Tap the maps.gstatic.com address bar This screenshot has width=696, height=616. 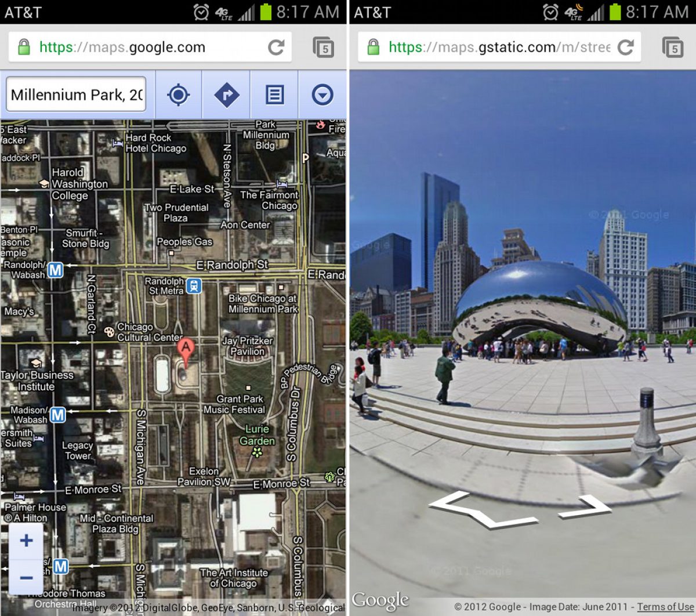tap(499, 47)
